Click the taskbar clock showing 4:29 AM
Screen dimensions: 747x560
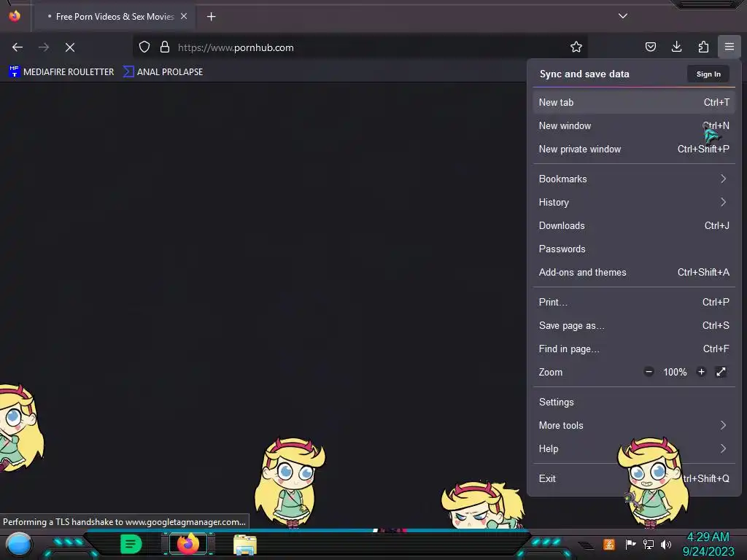tap(708, 544)
